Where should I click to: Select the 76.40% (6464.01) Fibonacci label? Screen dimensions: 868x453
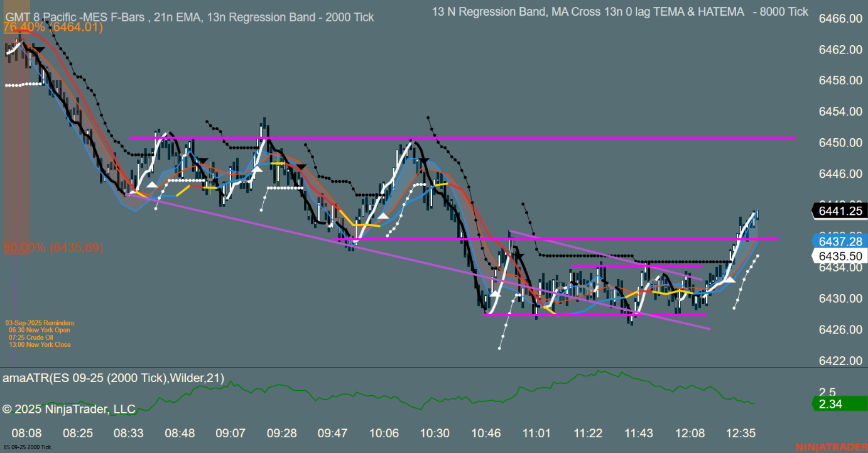(x=53, y=27)
